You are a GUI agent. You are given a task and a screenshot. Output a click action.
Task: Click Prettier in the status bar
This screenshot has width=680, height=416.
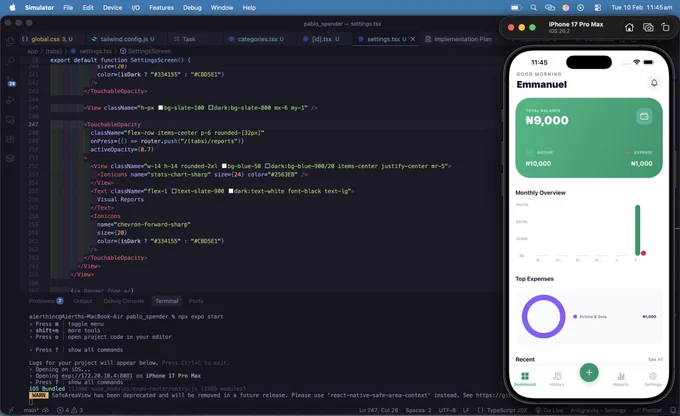[x=648, y=410]
